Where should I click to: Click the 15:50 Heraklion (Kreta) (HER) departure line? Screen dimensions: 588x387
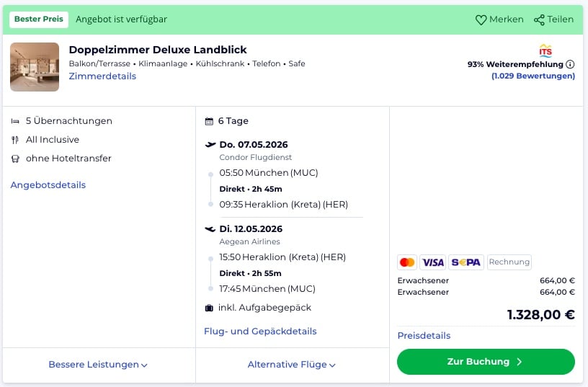(x=282, y=257)
